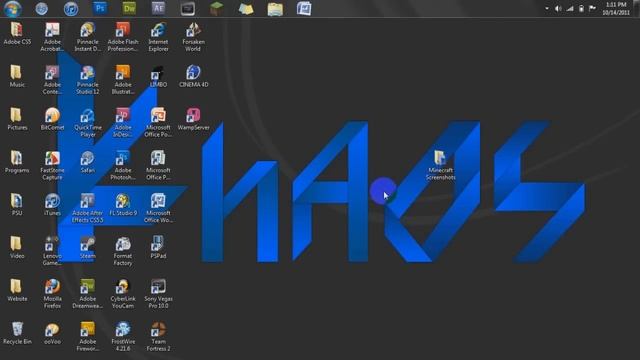640x360 pixels.
Task: Click the Windows Start orb
Action: tap(12, 9)
